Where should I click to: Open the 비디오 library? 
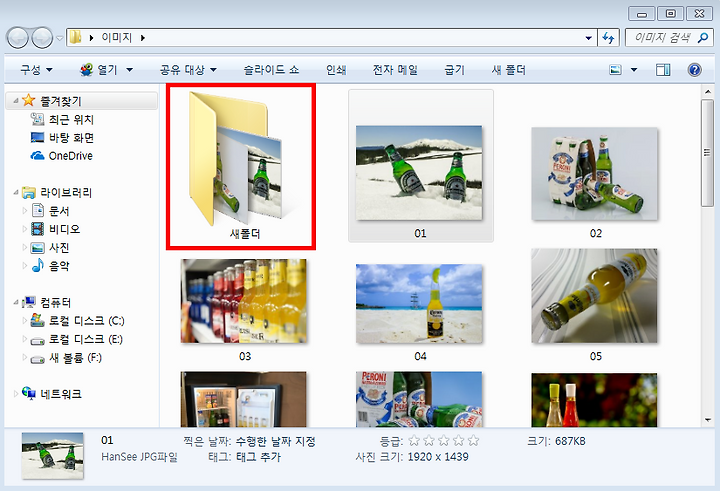point(64,229)
